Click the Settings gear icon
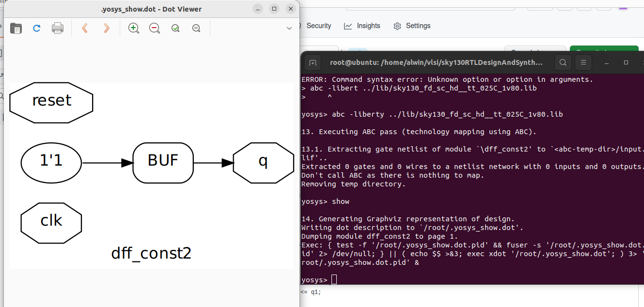The image size is (644, 307). click(398, 26)
